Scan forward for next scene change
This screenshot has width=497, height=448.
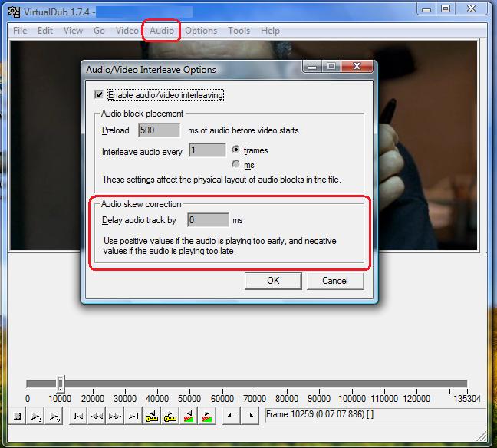[206, 417]
